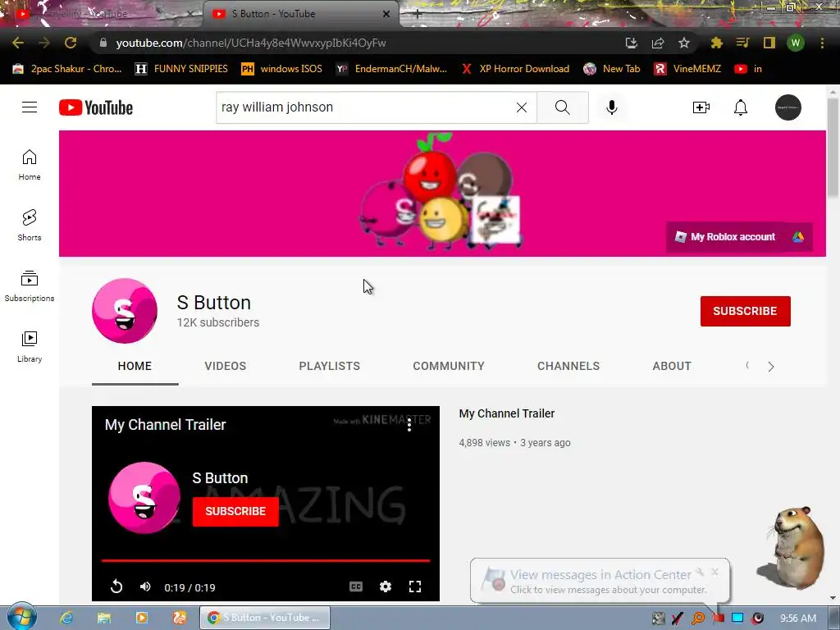Open the VineMEMZ bookmark

click(688, 69)
